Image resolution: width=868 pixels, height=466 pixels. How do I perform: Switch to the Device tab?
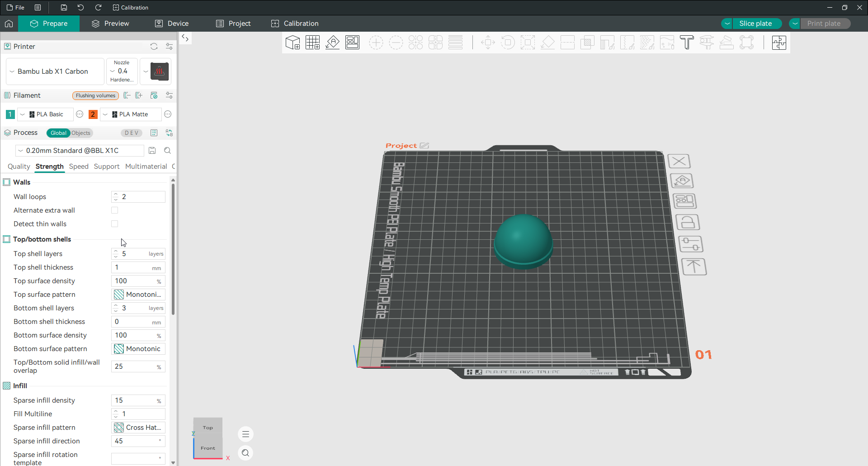[172, 24]
